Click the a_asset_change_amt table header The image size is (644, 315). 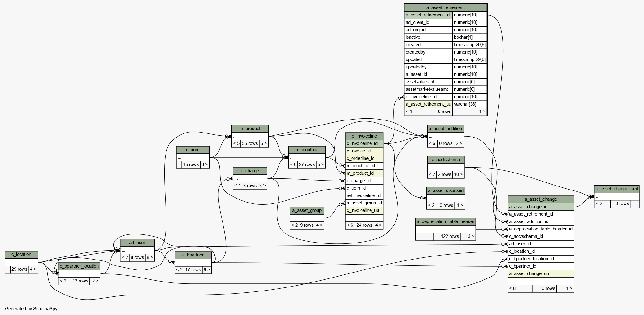point(616,189)
